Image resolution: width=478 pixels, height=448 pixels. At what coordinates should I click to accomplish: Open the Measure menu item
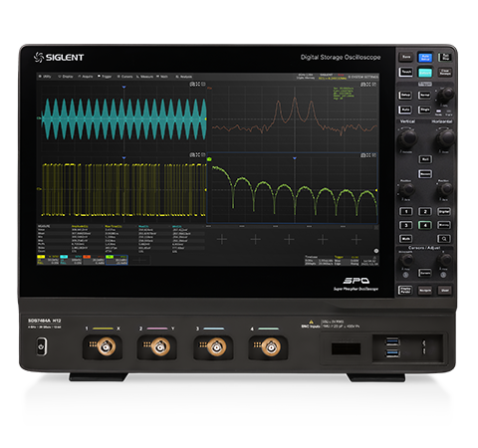point(145,77)
